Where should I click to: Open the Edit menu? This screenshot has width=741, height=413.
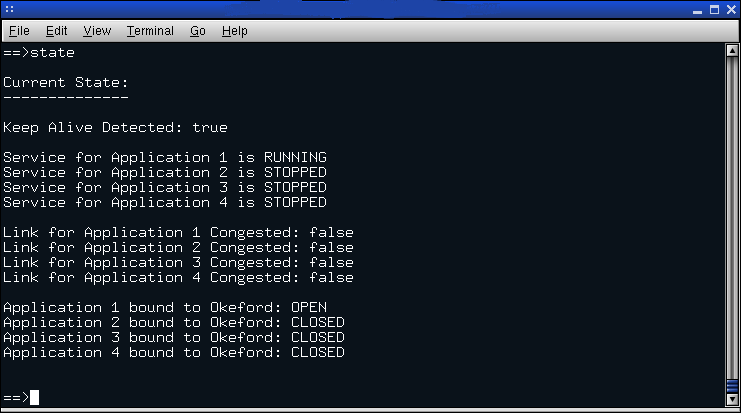(x=56, y=31)
